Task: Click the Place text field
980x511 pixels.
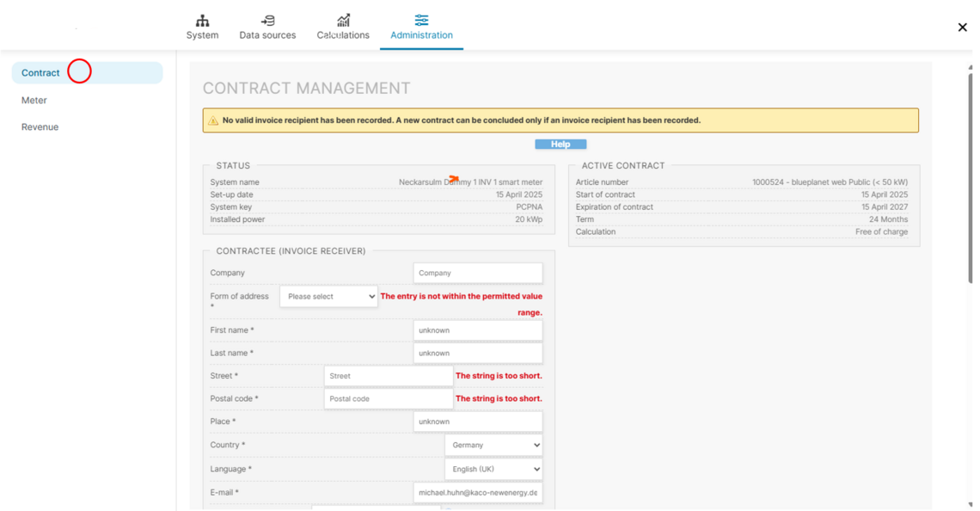Action: (477, 422)
